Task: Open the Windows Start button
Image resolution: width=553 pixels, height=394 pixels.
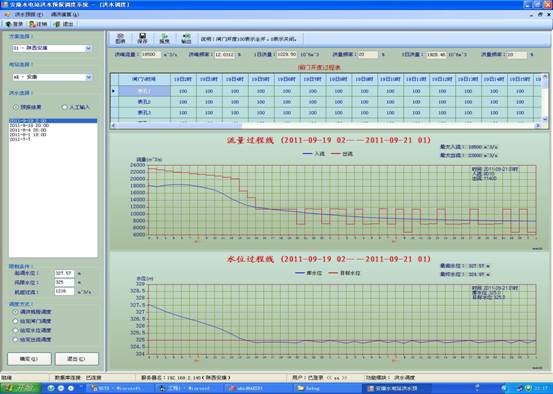Action: (x=20, y=388)
